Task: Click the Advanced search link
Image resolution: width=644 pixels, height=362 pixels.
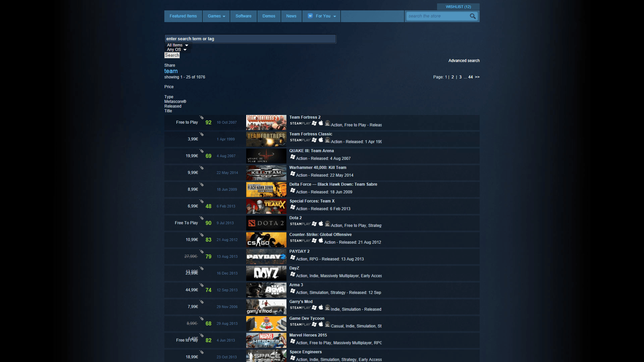Action: (463, 61)
